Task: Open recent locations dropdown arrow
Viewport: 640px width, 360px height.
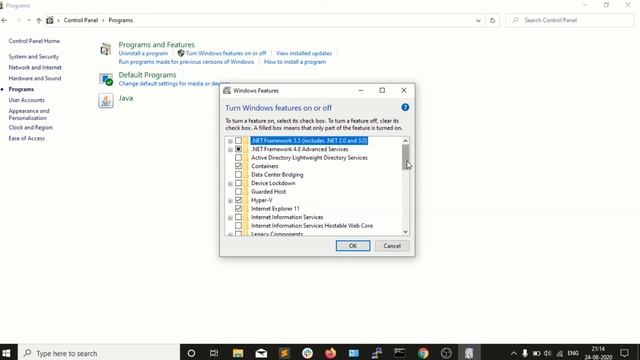Action: tap(29, 20)
